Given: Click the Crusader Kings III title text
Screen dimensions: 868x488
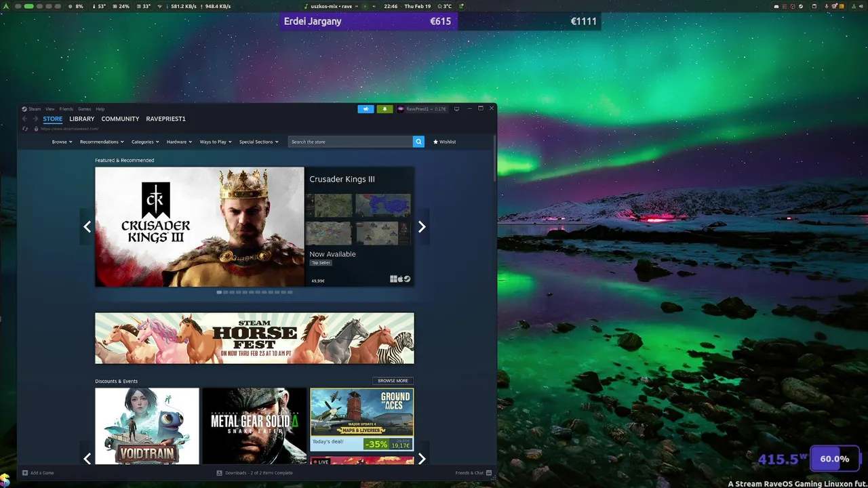Looking at the screenshot, I should (x=342, y=179).
